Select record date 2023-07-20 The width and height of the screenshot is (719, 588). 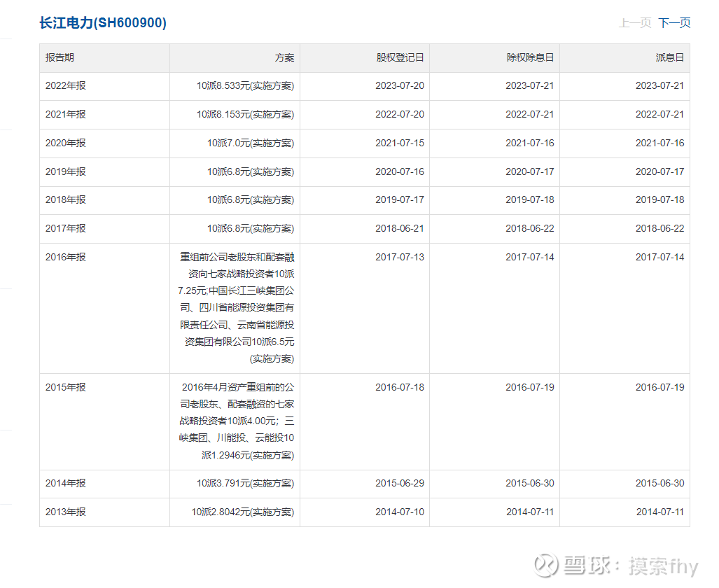coord(400,86)
